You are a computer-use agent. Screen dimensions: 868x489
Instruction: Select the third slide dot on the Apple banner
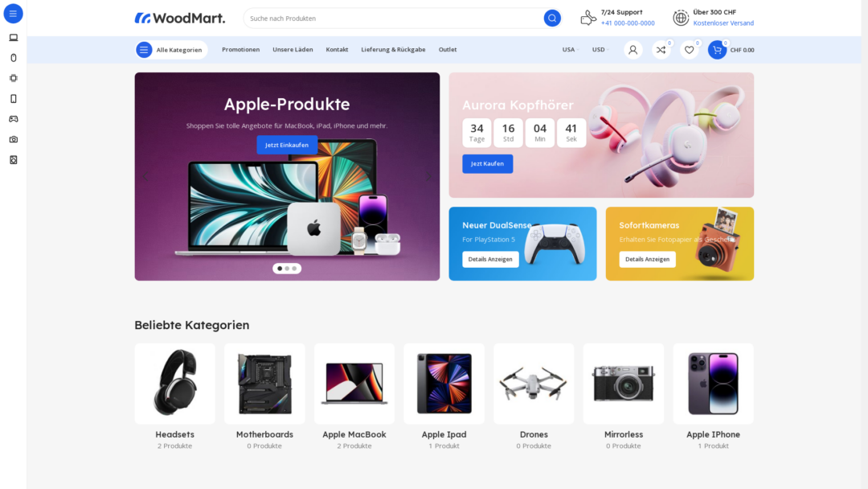pyautogui.click(x=294, y=269)
